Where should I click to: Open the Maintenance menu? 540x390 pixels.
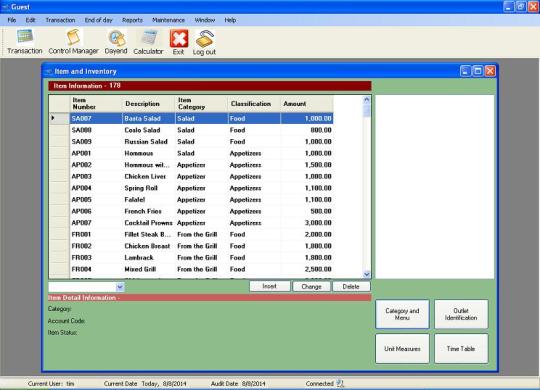pos(168,20)
